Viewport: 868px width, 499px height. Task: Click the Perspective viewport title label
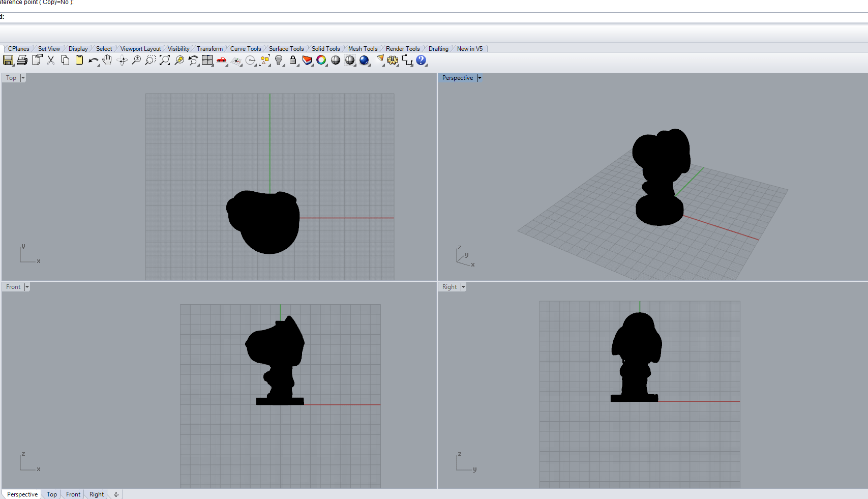tap(458, 78)
